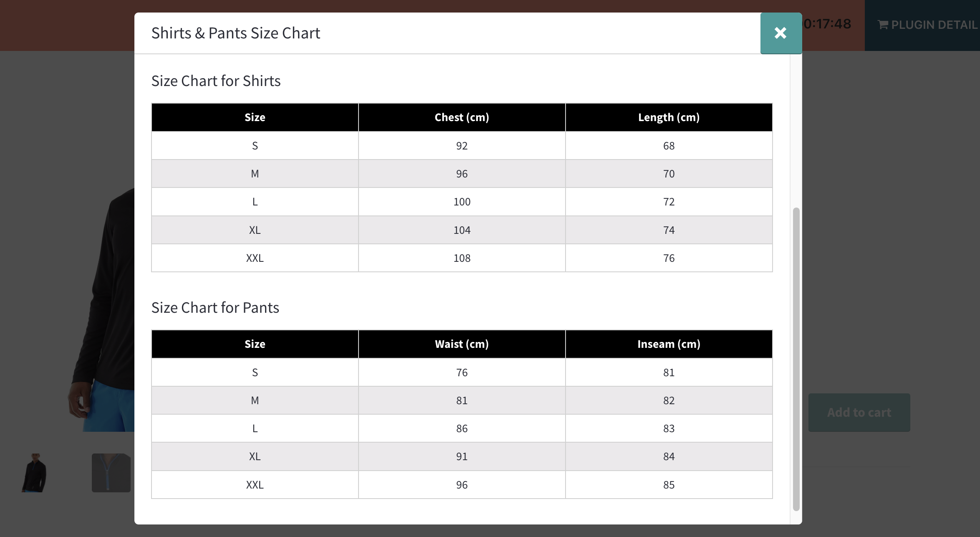This screenshot has height=537, width=980.
Task: Select the XXL row in the pants table
Action: click(255, 484)
